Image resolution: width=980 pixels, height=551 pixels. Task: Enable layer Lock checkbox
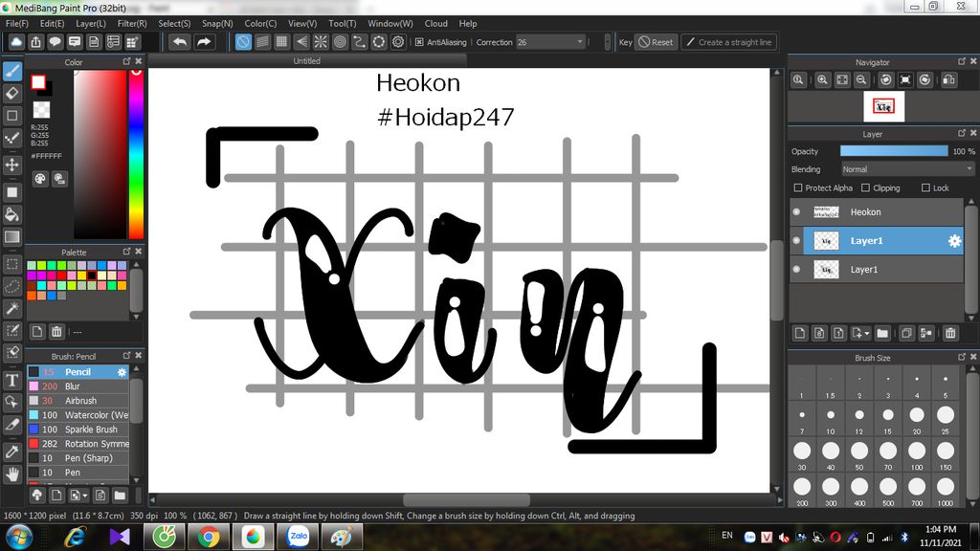coord(925,187)
